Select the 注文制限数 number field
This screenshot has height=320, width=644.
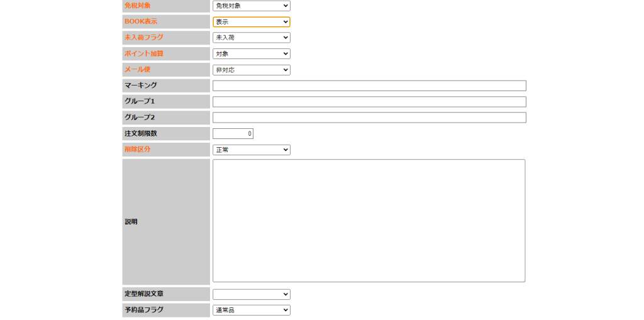pyautogui.click(x=233, y=134)
